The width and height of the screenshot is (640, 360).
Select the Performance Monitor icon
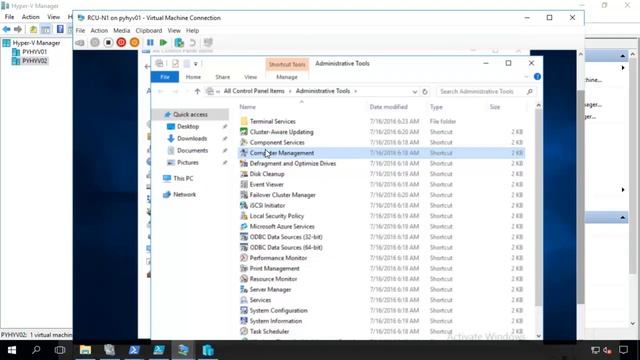coord(244,258)
